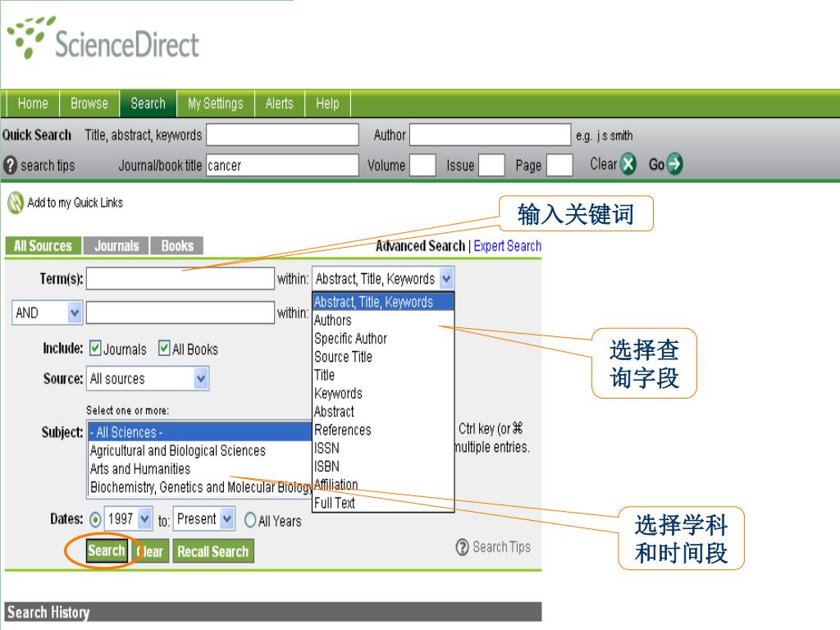Open the AND boolean operator dropdown
Viewport: 840px width, 630px height.
tap(75, 313)
